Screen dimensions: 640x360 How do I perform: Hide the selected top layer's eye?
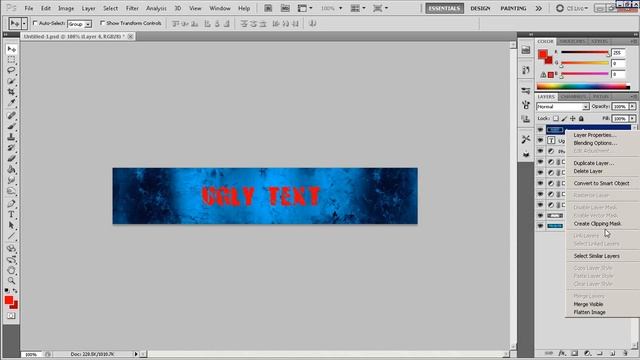540,130
